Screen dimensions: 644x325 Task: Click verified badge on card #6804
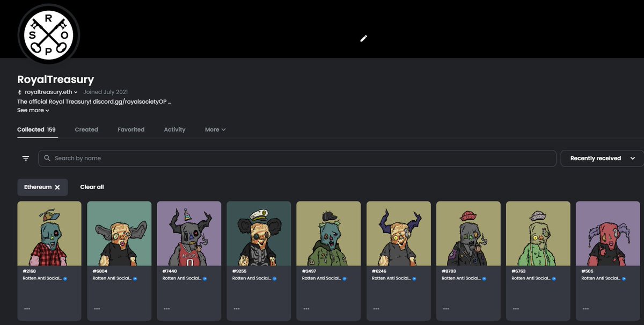pyautogui.click(x=135, y=279)
